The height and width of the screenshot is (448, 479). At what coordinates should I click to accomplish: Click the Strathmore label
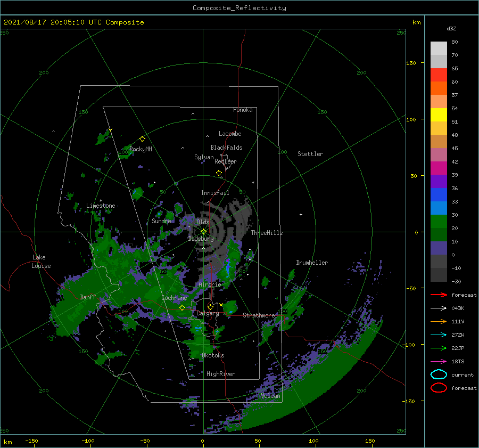[x=259, y=315]
